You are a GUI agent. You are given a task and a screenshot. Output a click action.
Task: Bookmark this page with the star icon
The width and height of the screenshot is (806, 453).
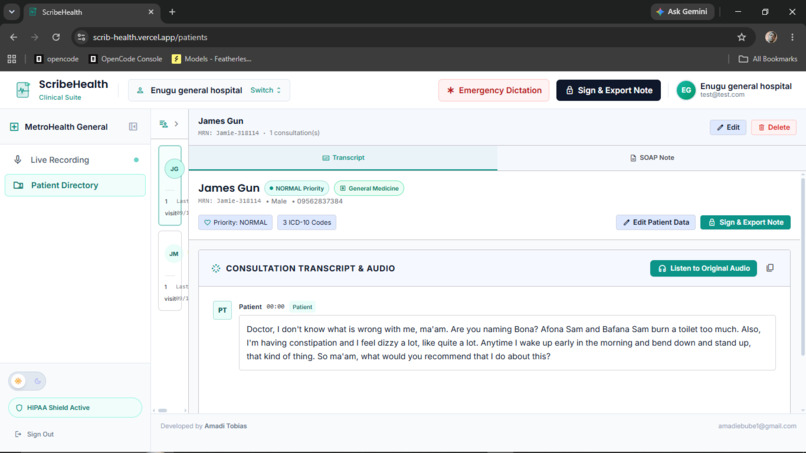click(x=741, y=37)
